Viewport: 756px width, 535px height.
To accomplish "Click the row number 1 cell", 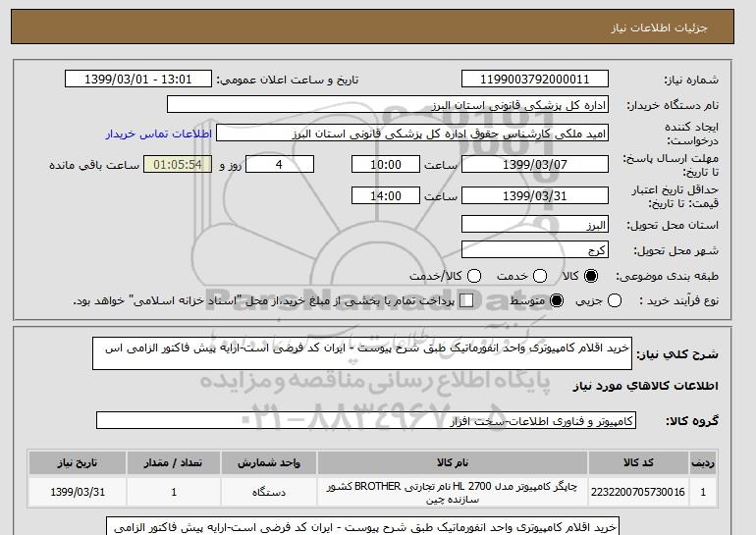I will (x=703, y=492).
